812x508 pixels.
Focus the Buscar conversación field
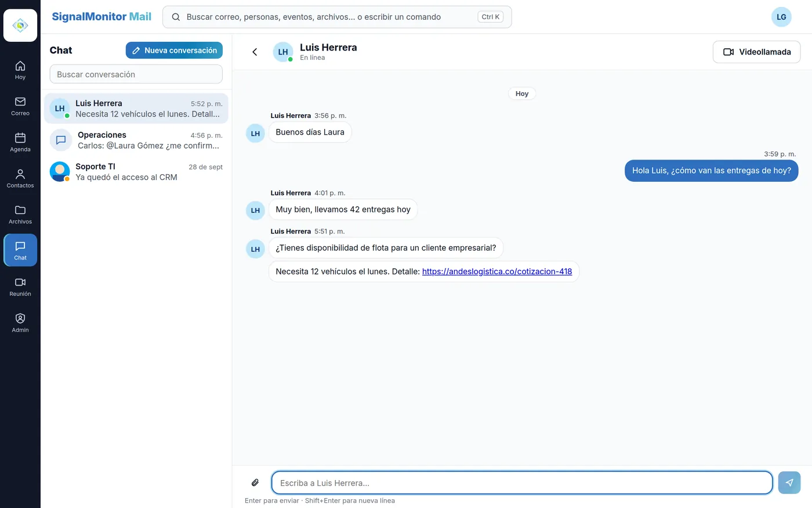click(136, 74)
